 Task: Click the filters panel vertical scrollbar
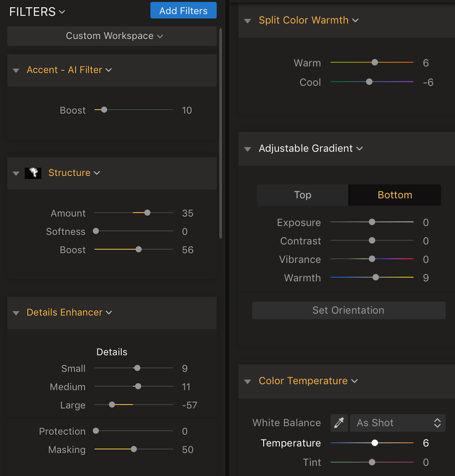[x=220, y=134]
